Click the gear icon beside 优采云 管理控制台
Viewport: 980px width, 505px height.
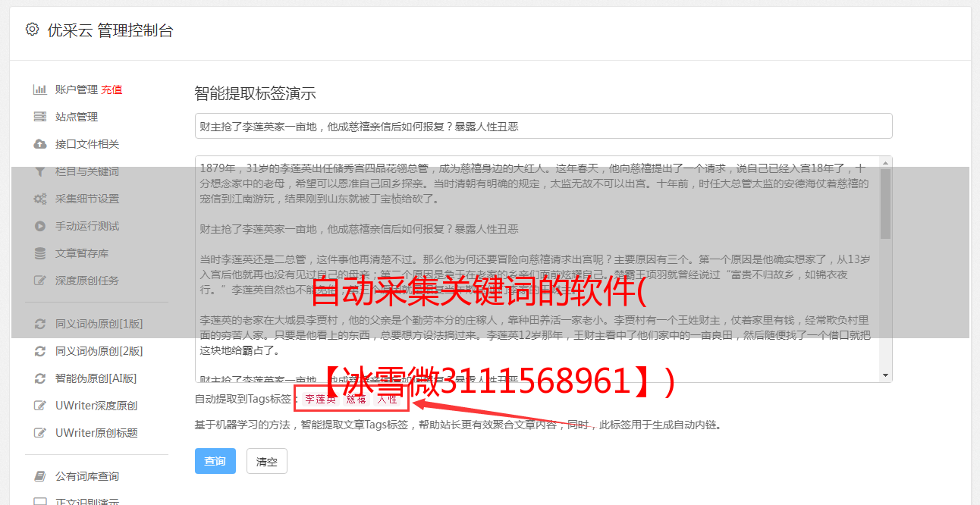click(32, 30)
